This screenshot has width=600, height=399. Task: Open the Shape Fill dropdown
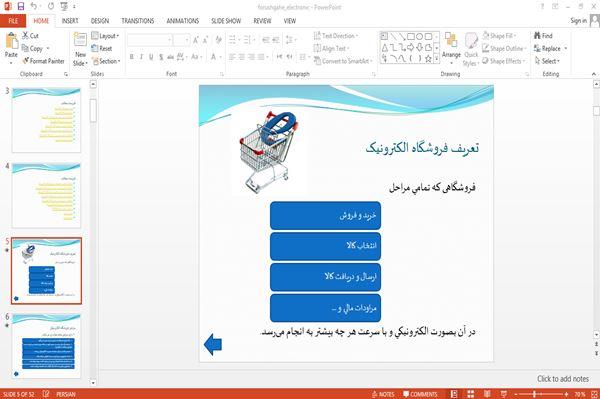tap(499, 36)
